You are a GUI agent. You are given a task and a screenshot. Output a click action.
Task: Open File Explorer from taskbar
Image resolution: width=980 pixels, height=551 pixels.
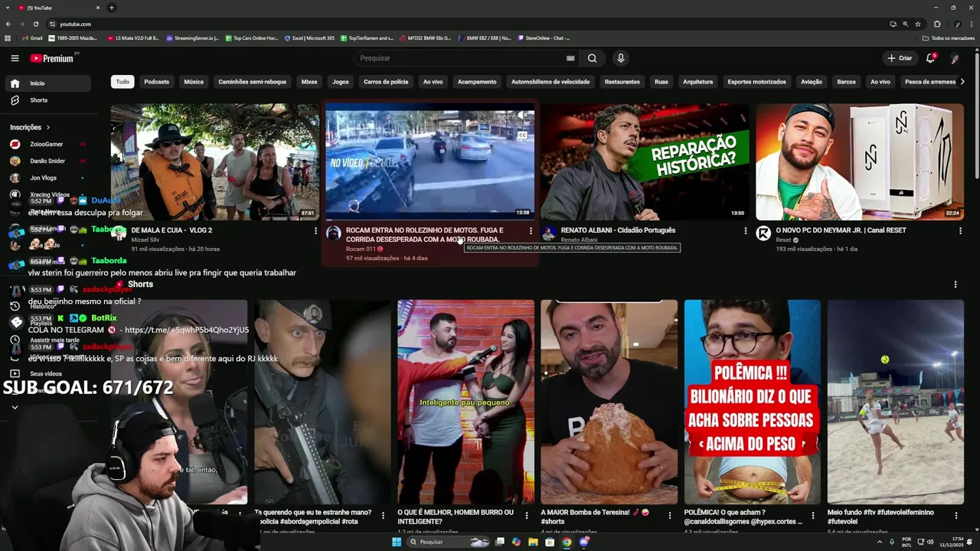click(533, 542)
